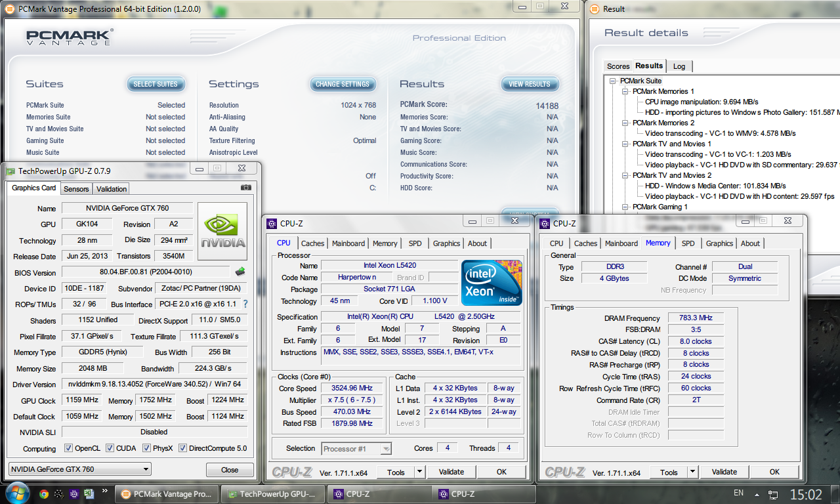This screenshot has height=504, width=840.
Task: Click OK in CPU-Z Memory window
Action: click(774, 472)
